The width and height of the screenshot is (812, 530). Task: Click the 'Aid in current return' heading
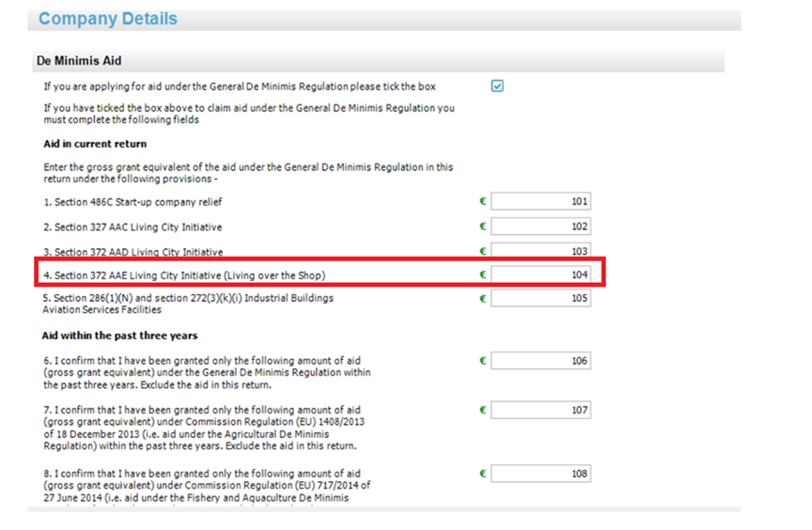tap(95, 144)
